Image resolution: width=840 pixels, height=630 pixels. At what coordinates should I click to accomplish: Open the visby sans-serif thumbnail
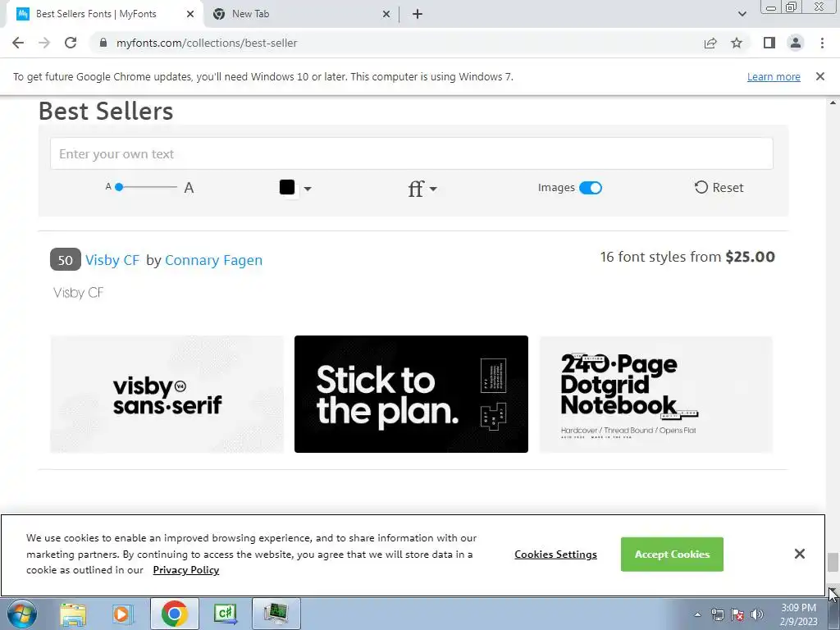click(x=167, y=395)
